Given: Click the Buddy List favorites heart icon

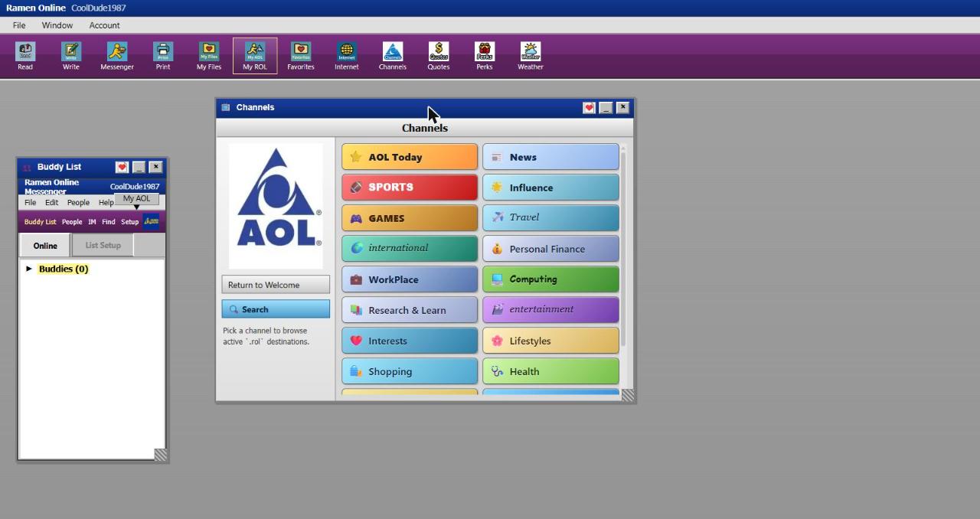Looking at the screenshot, I should 122,167.
